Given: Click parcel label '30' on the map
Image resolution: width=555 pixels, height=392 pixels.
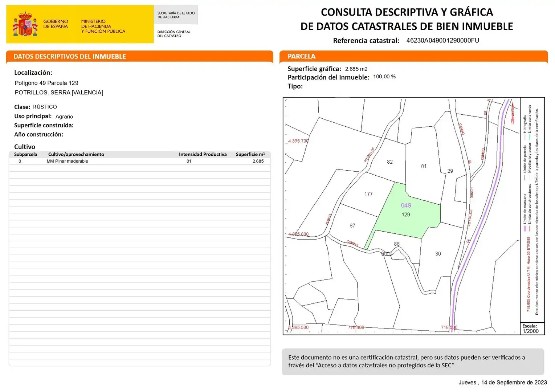Looking at the screenshot, I should 438,254.
